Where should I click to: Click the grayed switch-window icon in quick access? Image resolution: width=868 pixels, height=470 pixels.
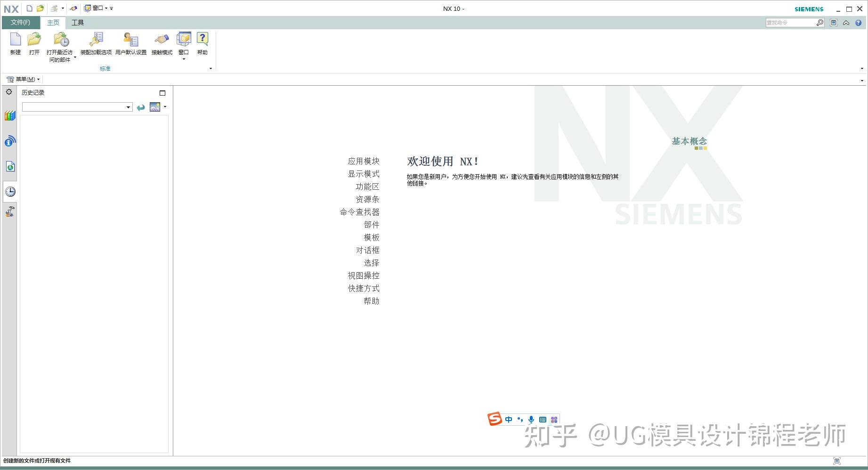point(54,8)
